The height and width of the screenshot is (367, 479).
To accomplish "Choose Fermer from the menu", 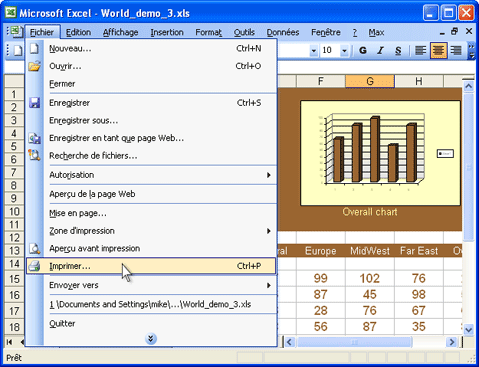I will click(x=151, y=84).
